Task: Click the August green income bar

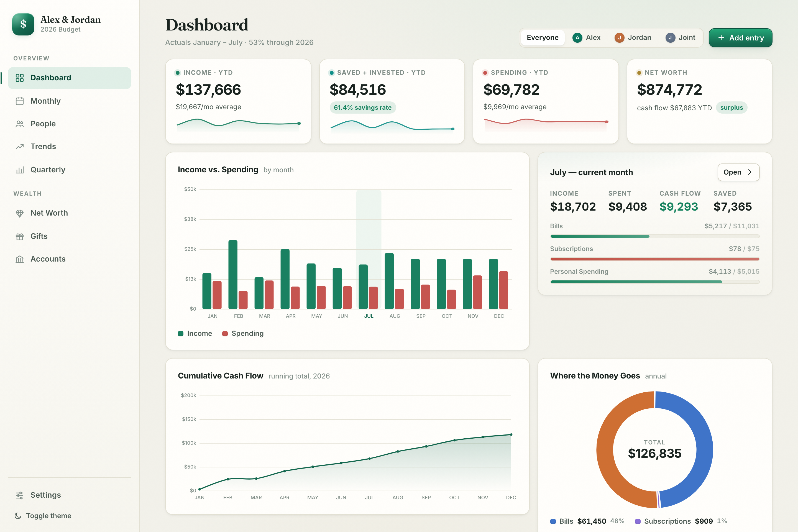Action: (389, 281)
